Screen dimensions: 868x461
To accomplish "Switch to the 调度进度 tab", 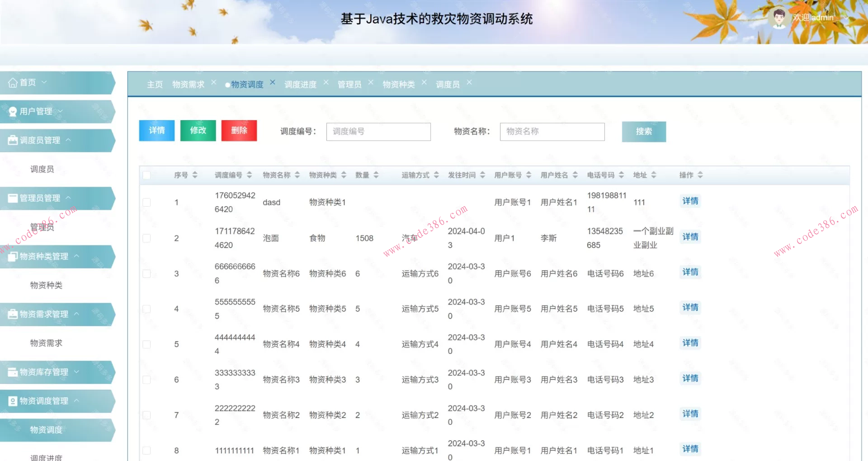I will (300, 84).
